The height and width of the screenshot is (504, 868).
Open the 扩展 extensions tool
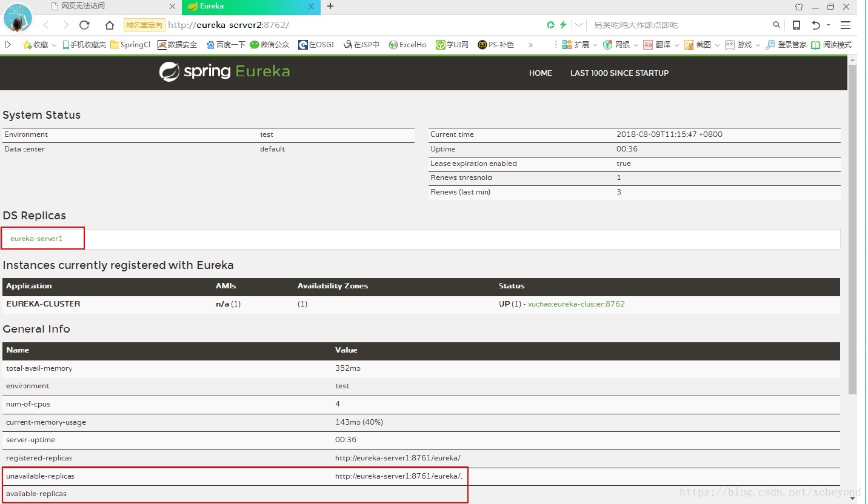pyautogui.click(x=576, y=44)
